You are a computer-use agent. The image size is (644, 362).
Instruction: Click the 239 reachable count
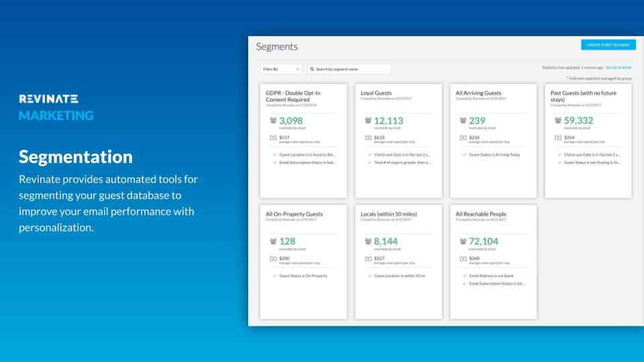pyautogui.click(x=477, y=121)
